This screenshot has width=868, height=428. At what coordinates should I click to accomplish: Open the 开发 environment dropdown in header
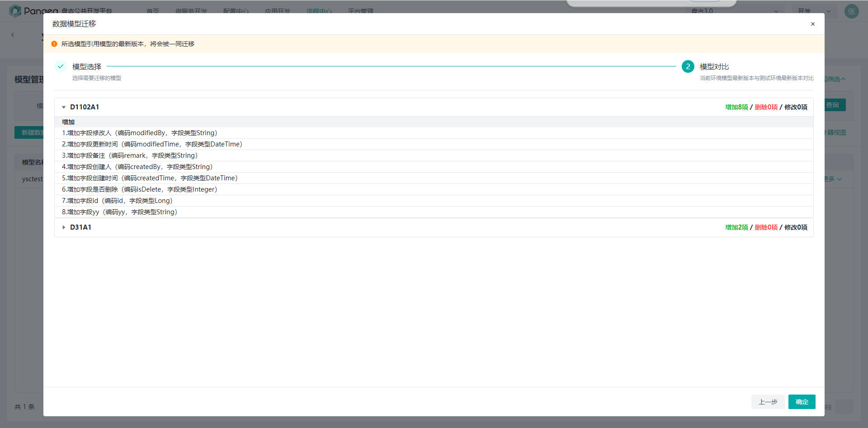click(814, 11)
